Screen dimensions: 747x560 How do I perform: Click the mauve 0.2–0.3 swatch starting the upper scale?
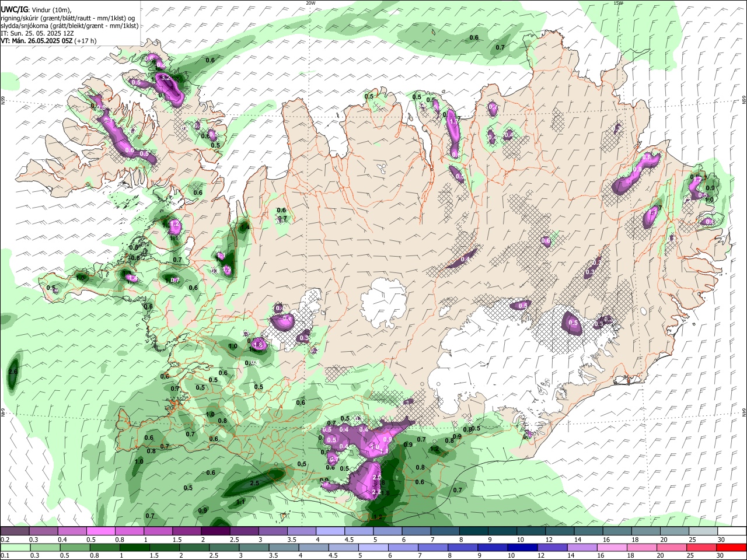pyautogui.click(x=15, y=531)
